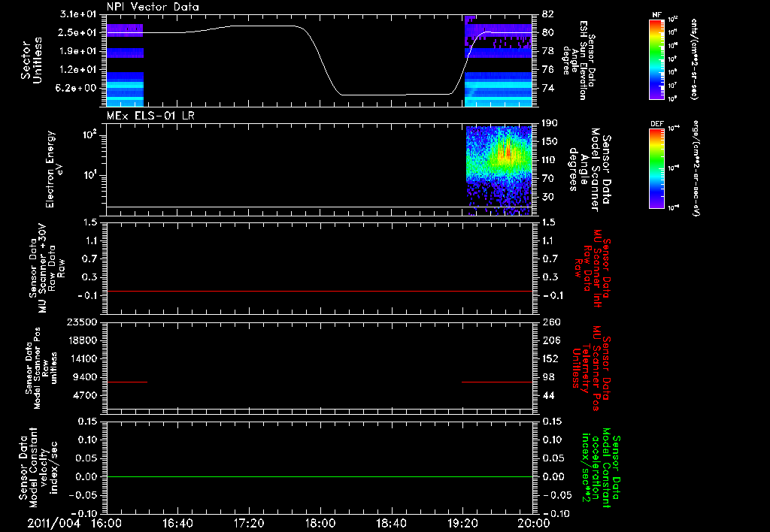Click the 82 degree tick label
770x532 pixels.
pyautogui.click(x=548, y=14)
